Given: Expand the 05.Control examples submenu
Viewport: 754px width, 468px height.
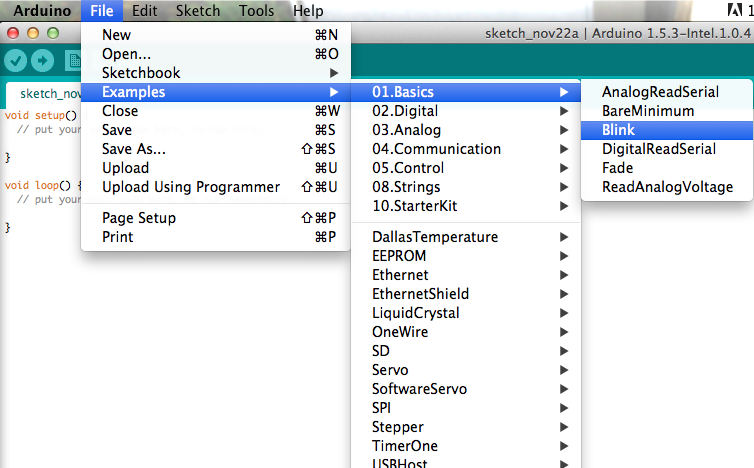Looking at the screenshot, I should pyautogui.click(x=466, y=168).
